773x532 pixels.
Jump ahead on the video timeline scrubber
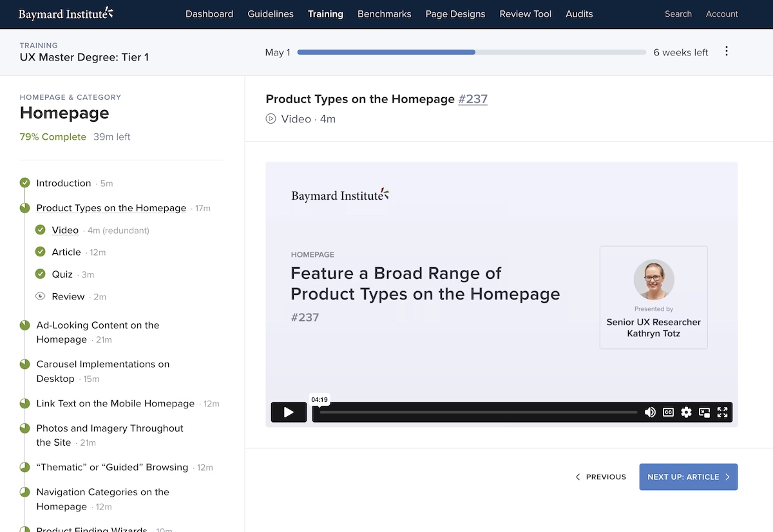tap(515, 412)
